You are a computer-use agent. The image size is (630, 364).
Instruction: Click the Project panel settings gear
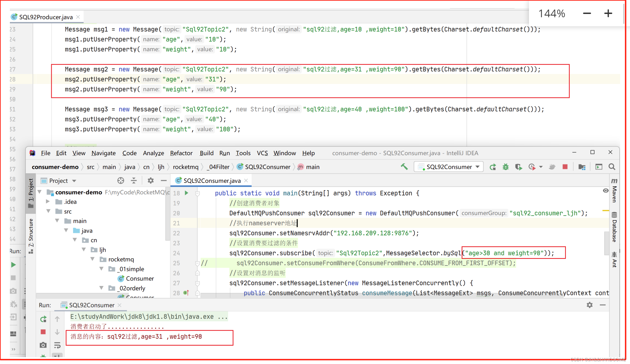[x=150, y=180]
